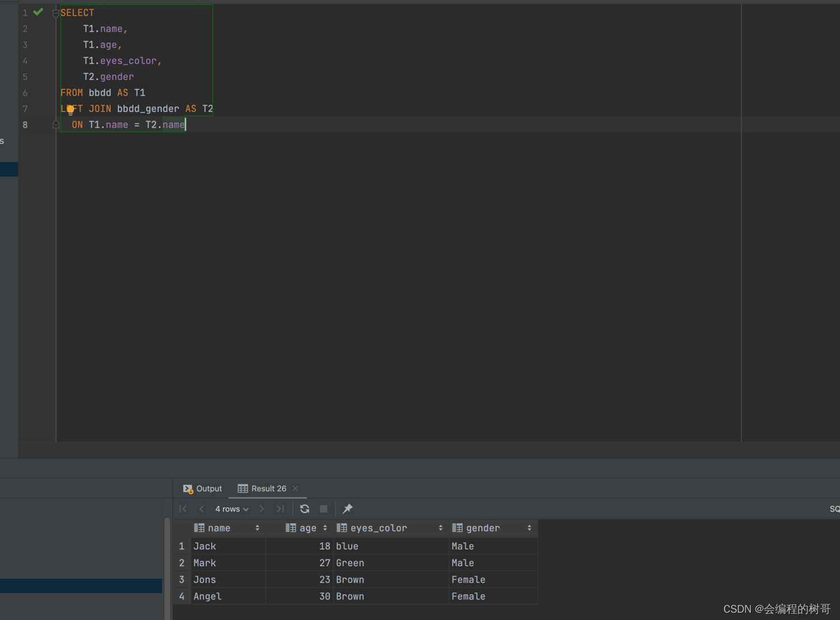This screenshot has width=840, height=620.
Task: Collapse the fold marker at line 8
Action: click(x=56, y=124)
